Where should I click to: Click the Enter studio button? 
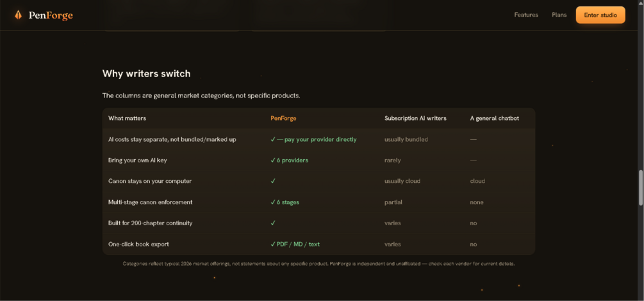(x=600, y=15)
